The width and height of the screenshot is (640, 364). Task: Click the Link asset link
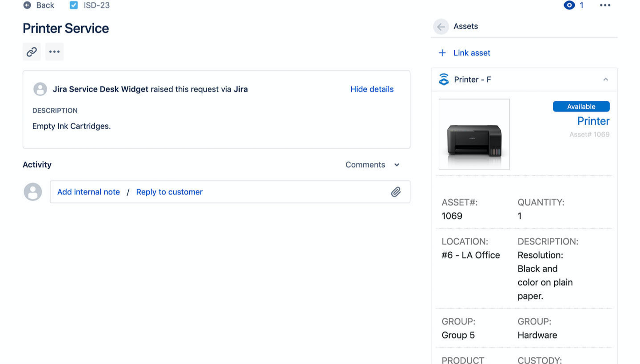click(472, 53)
